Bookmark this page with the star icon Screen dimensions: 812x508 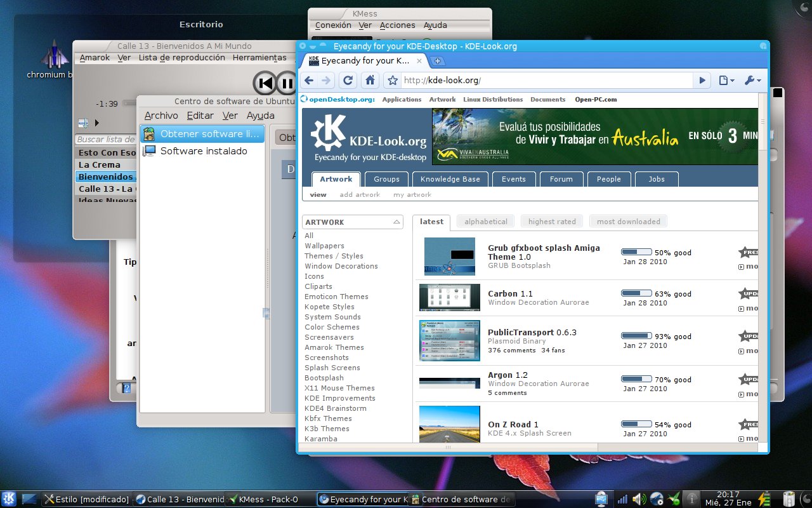click(393, 80)
